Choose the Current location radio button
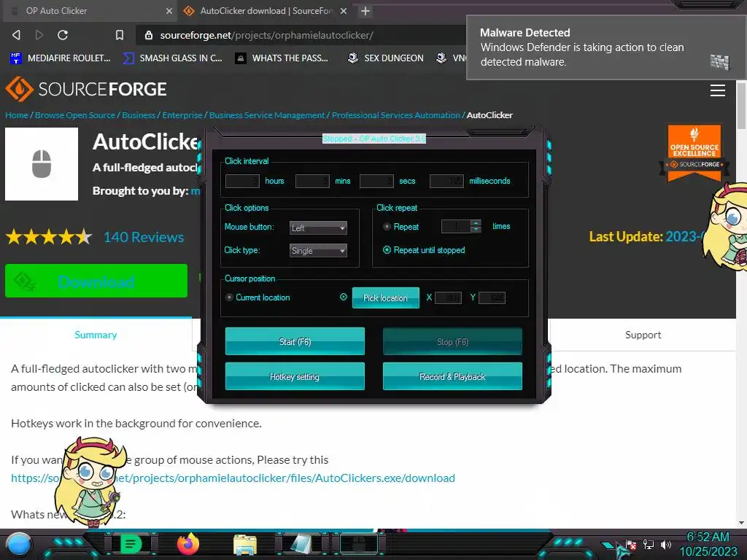The height and width of the screenshot is (560, 747). point(229,297)
